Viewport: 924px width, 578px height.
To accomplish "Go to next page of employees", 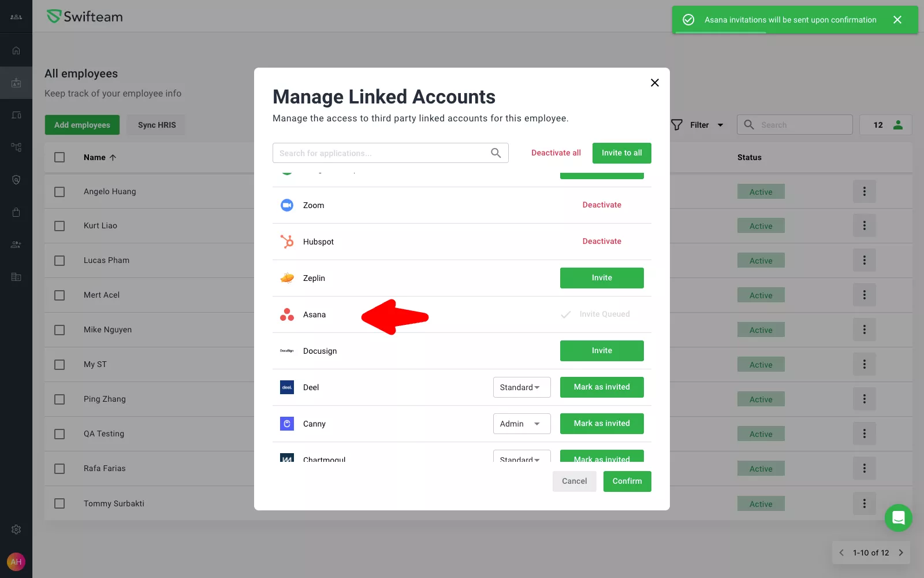I will click(900, 553).
